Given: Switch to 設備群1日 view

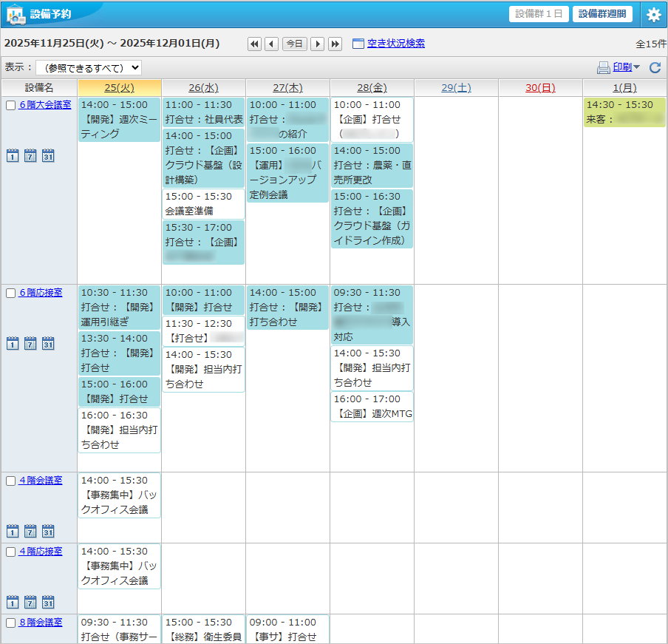Looking at the screenshot, I should click(x=539, y=14).
